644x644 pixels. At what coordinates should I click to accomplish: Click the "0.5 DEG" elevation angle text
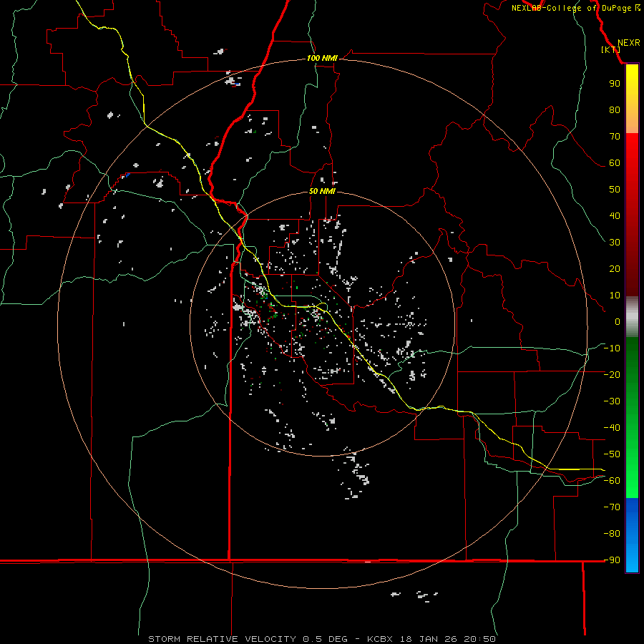pyautogui.click(x=325, y=639)
